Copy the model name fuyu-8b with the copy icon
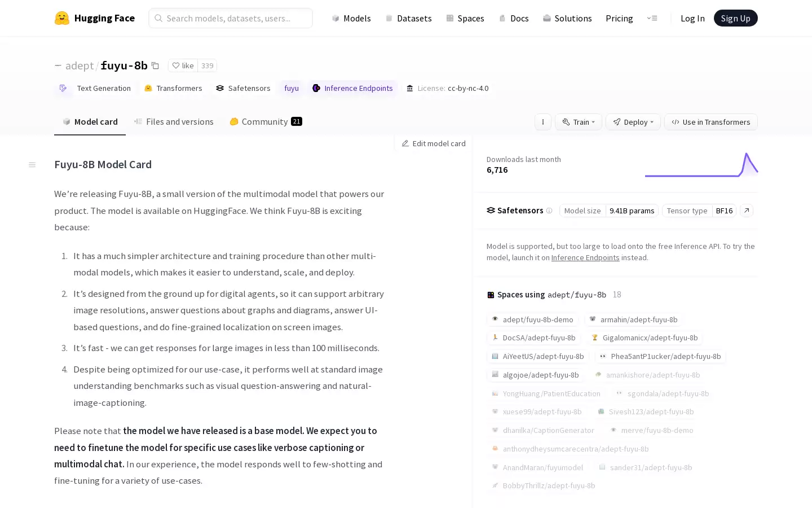The width and height of the screenshot is (812, 508). tap(155, 65)
